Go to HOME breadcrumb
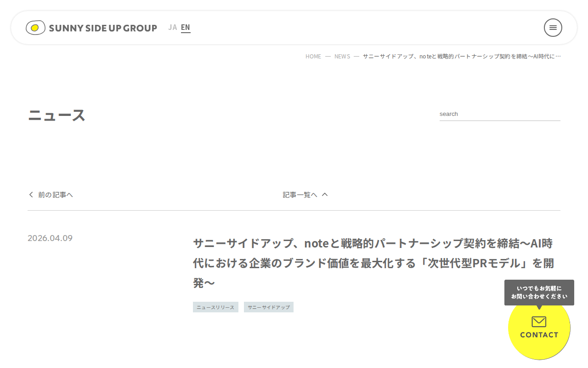Viewport: 588px width, 368px height. pyautogui.click(x=313, y=56)
